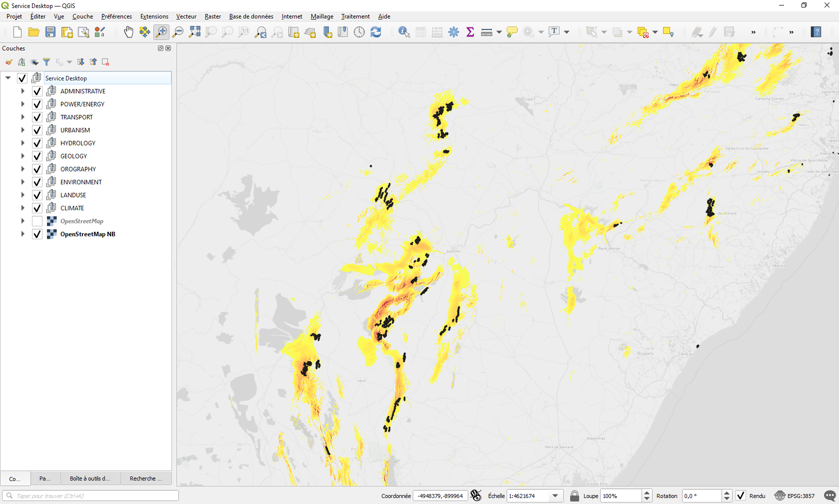Open the Couche menu
Viewport: 839px width, 504px height.
[82, 16]
